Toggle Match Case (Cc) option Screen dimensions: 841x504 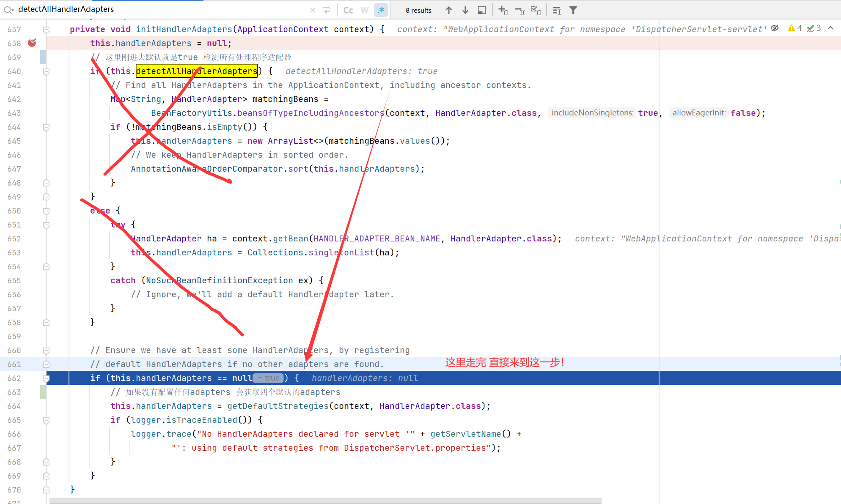348,10
